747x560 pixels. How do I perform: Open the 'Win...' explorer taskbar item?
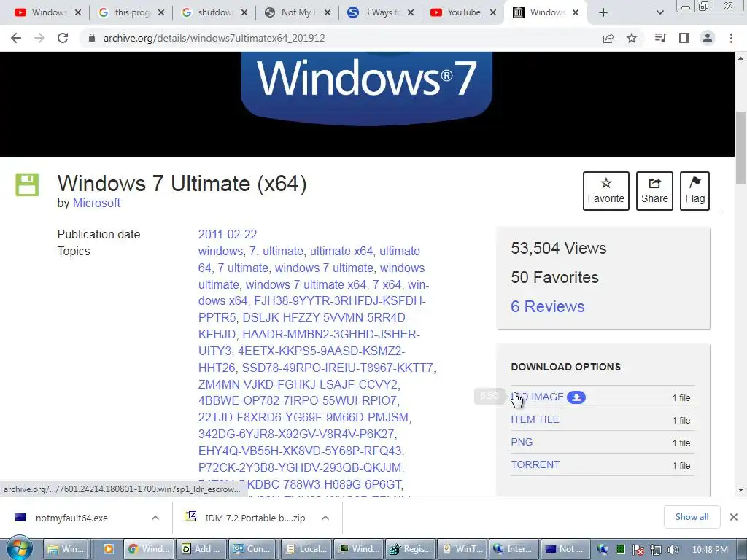pos(66,549)
